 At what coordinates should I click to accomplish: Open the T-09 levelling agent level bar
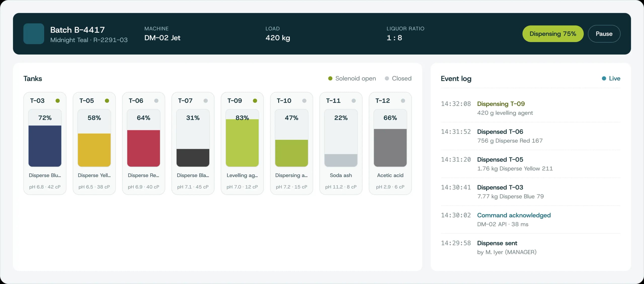pyautogui.click(x=242, y=138)
